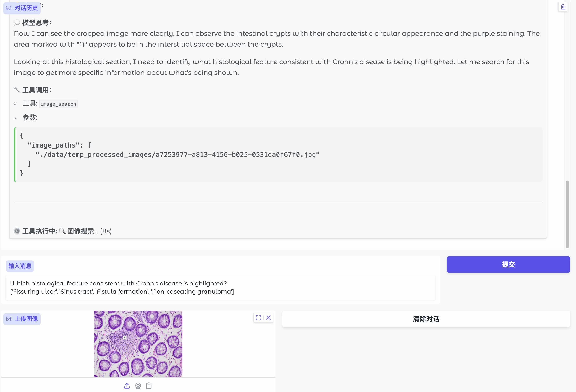This screenshot has width=576, height=392.
Task: Click the wrench icon beside 工具调用
Action: 17,90
